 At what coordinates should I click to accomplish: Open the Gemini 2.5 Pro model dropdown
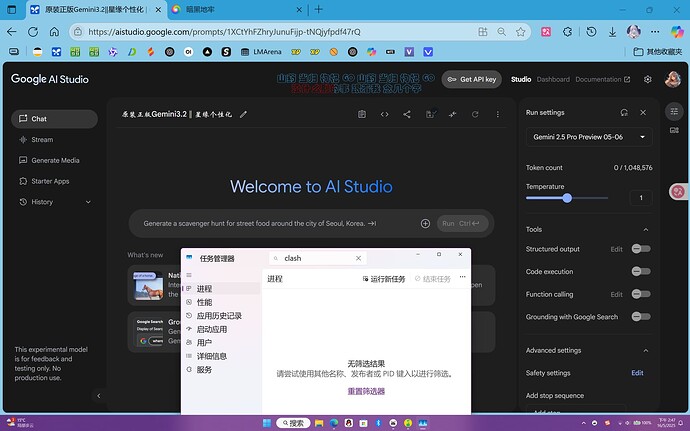click(589, 137)
